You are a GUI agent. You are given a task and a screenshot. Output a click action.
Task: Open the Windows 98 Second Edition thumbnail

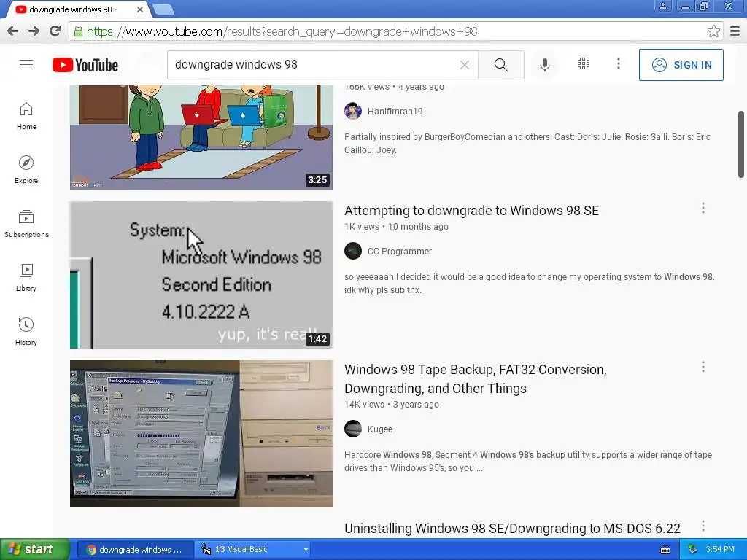(x=201, y=275)
